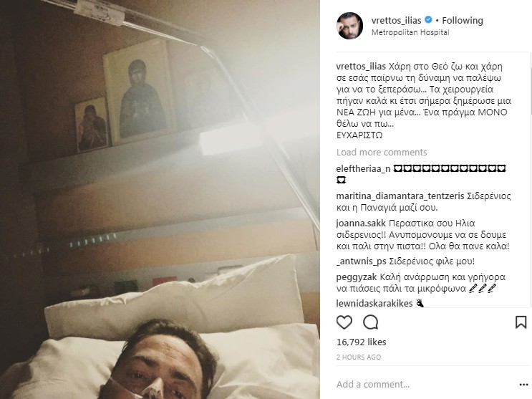
Task: Open Metropolitan Hospital location link
Action: click(x=410, y=32)
